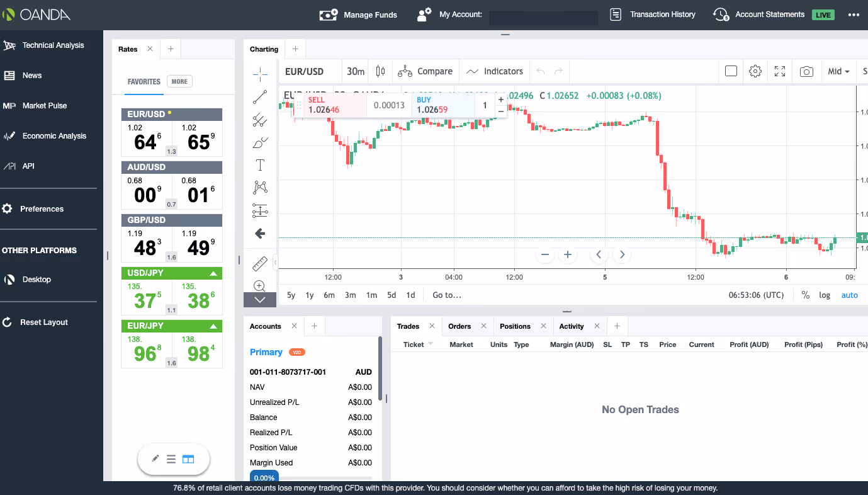Expand more drawing tools chevron
Image resolution: width=868 pixels, height=495 pixels.
[260, 300]
